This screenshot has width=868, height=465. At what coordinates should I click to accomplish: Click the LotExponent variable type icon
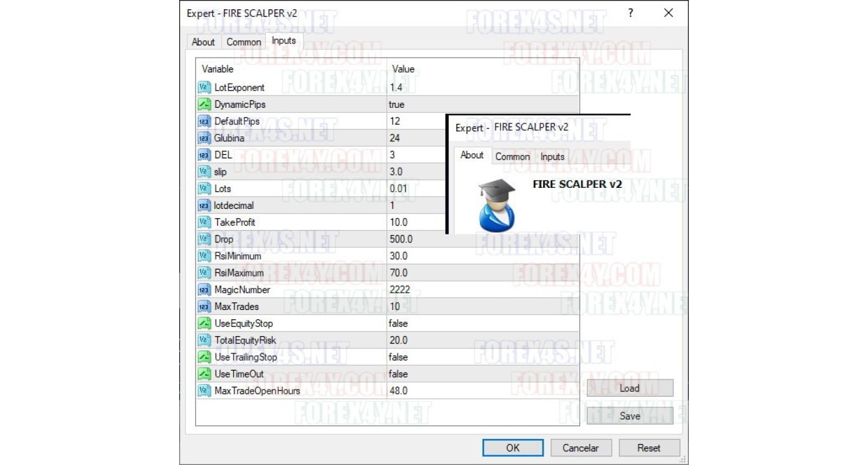pyautogui.click(x=205, y=87)
